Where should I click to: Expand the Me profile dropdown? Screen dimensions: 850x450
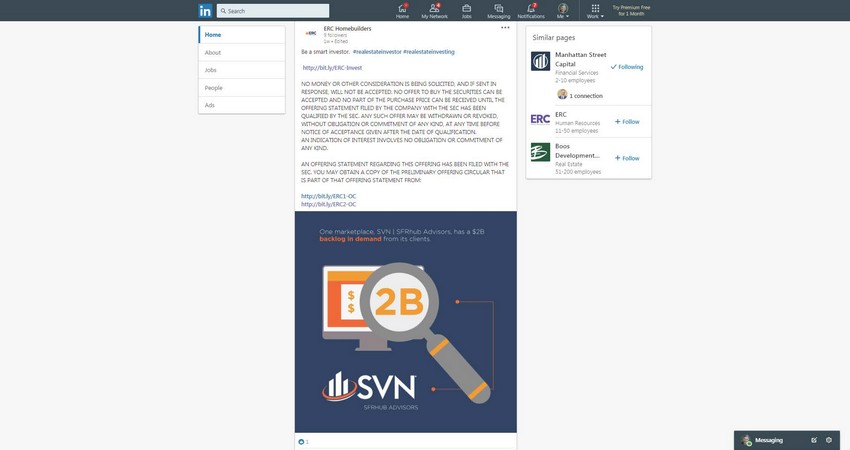(x=563, y=11)
